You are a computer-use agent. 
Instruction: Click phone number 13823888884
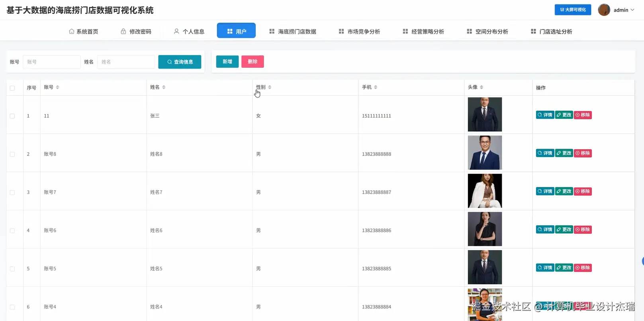(376, 307)
